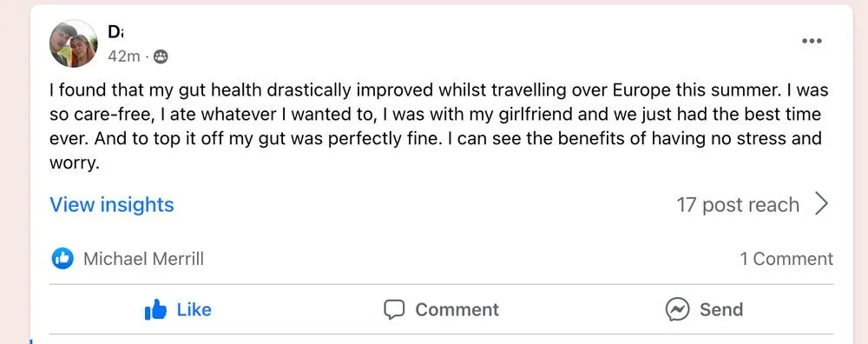Image resolution: width=868 pixels, height=344 pixels.
Task: Click the Like text label
Action: (x=194, y=309)
